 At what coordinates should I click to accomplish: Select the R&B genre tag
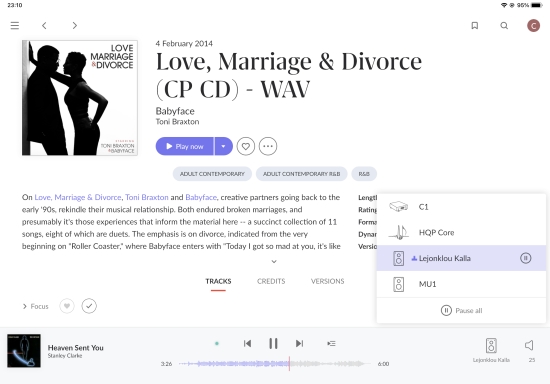364,174
